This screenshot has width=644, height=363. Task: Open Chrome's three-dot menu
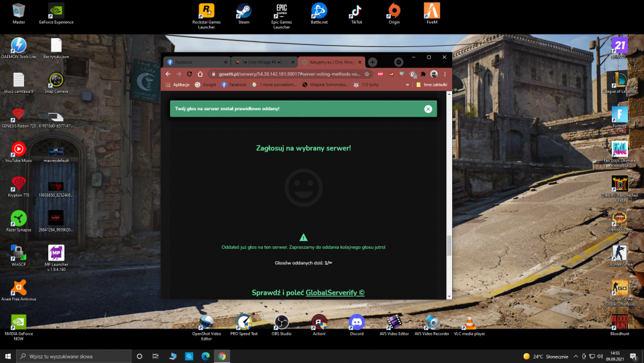tap(445, 74)
